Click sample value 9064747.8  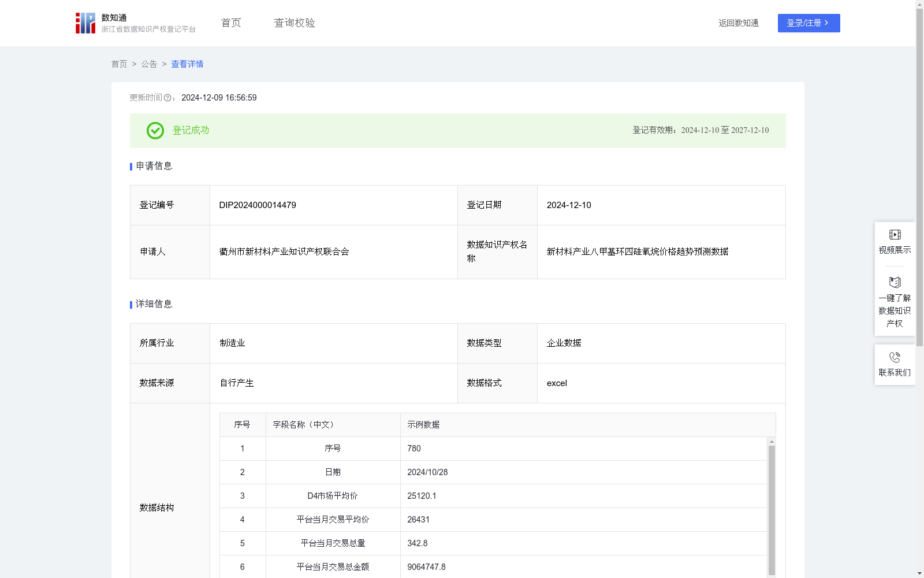point(426,567)
